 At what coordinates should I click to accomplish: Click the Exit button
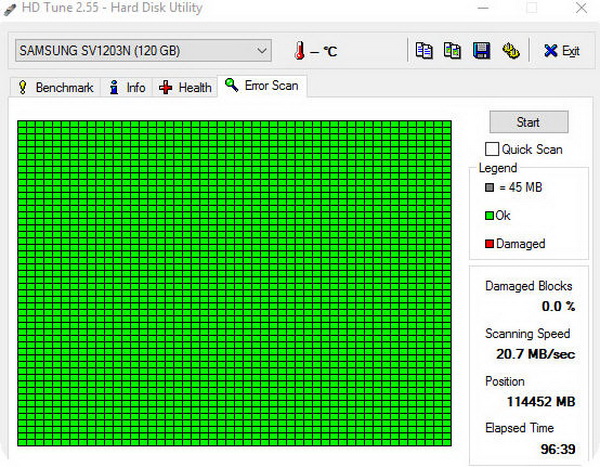[x=561, y=50]
